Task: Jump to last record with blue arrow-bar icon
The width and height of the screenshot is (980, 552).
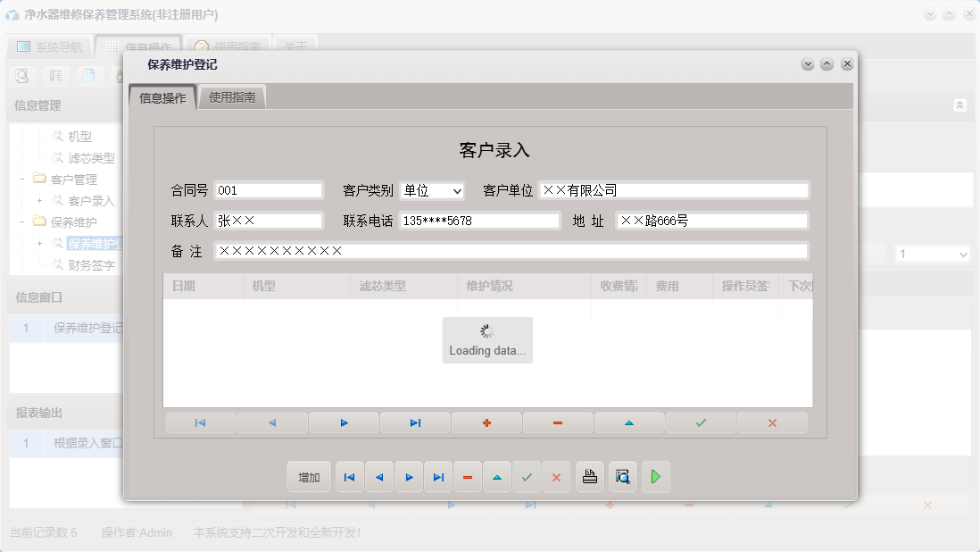Action: [415, 422]
